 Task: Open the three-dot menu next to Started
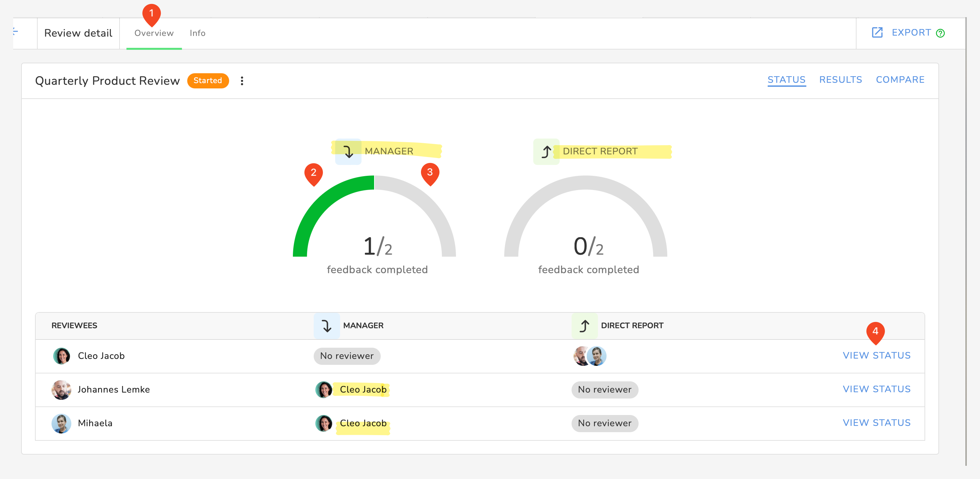tap(242, 80)
